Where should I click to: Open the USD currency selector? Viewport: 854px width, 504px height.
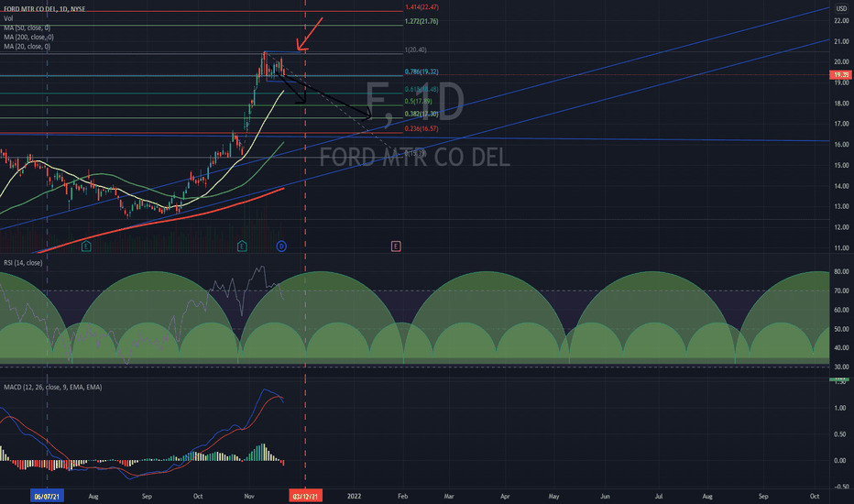pos(841,9)
